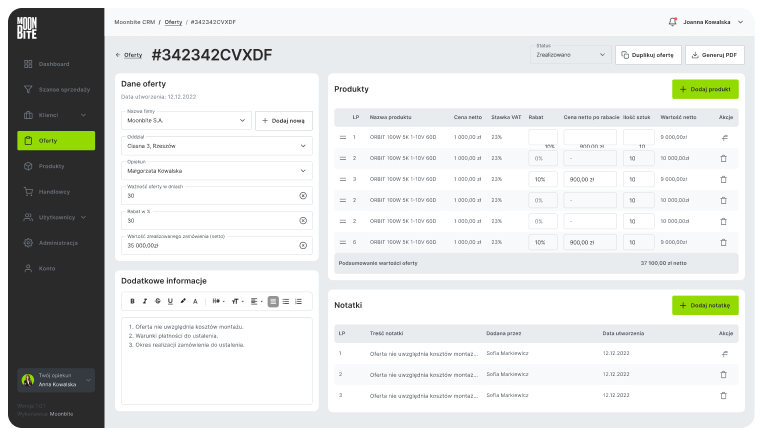Open the Status dropdown
This screenshot has width=763, height=436.
click(x=571, y=55)
